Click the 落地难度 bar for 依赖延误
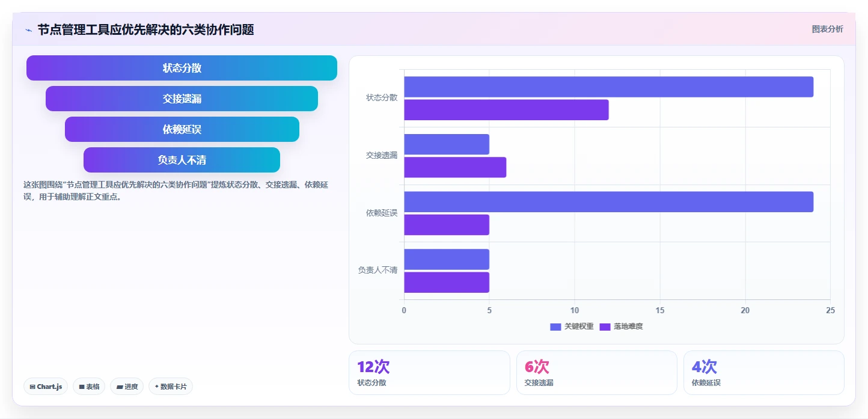This screenshot has width=868, height=419. coord(447,225)
